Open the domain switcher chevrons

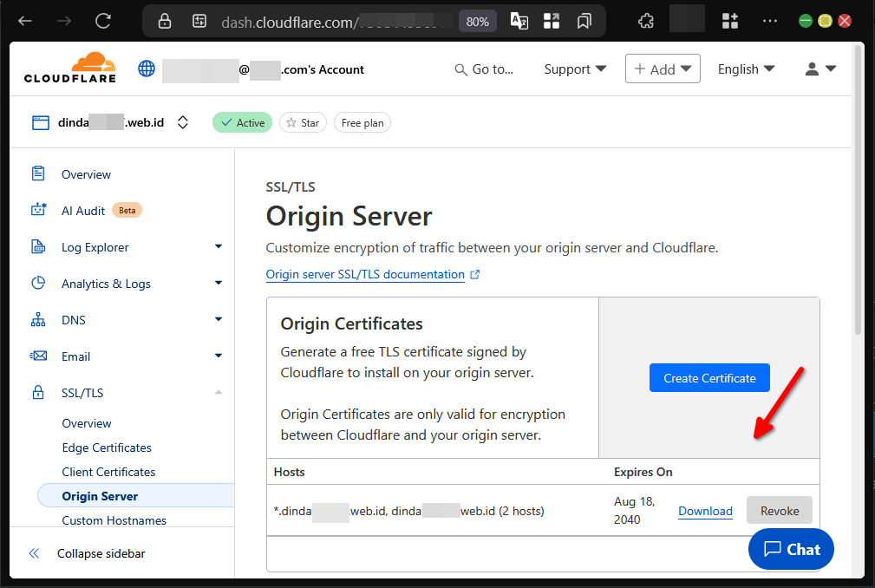[x=182, y=122]
